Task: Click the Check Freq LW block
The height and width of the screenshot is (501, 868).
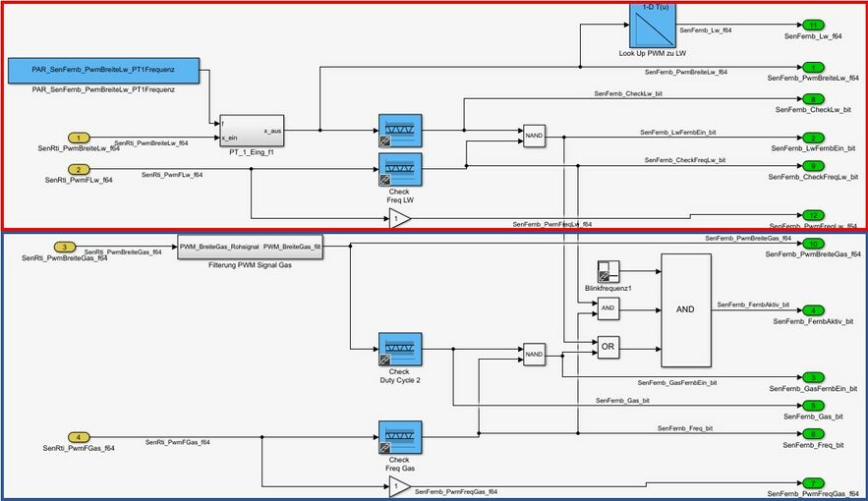Action: tap(399, 170)
